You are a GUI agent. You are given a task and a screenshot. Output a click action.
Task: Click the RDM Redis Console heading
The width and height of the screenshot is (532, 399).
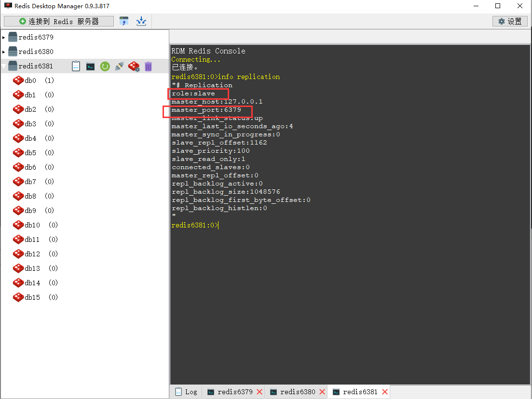[x=208, y=51]
